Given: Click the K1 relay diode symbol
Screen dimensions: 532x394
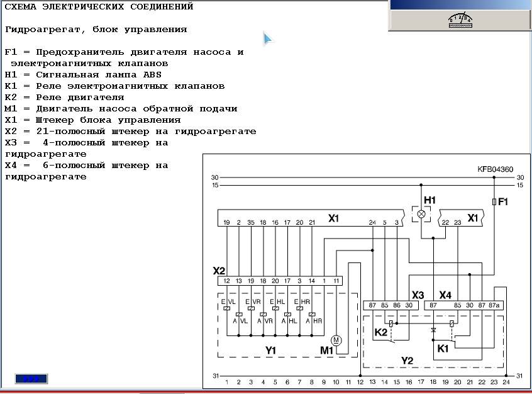Looking at the screenshot, I should pyautogui.click(x=433, y=330).
